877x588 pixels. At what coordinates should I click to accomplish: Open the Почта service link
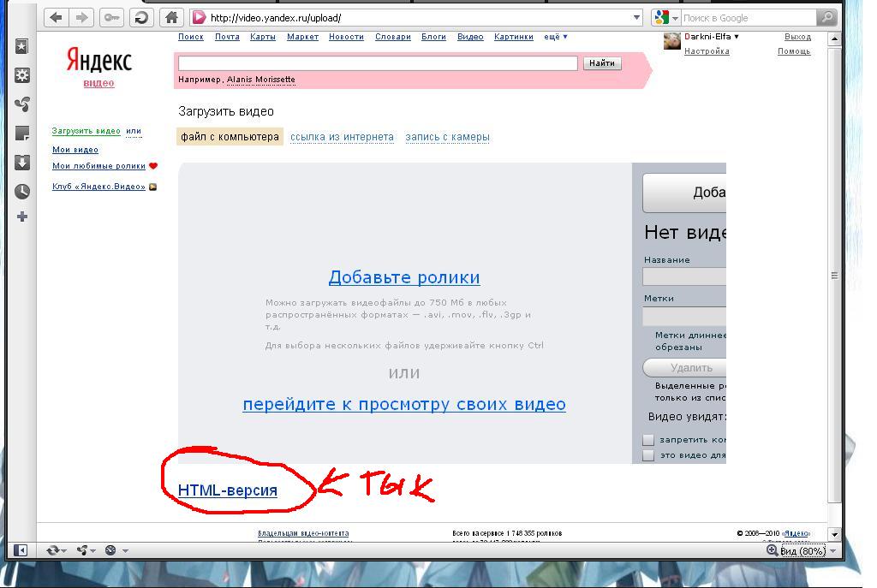point(227,37)
